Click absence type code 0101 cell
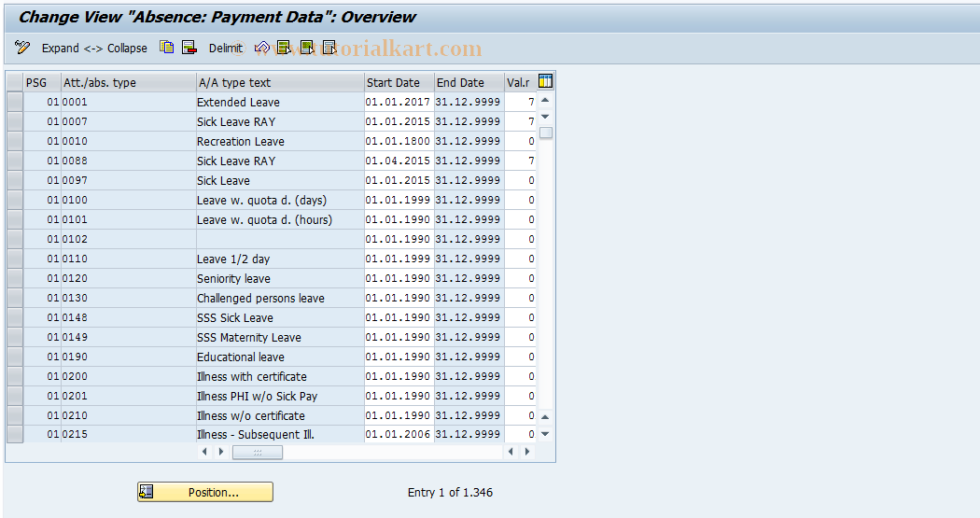The image size is (980, 518). click(x=128, y=219)
